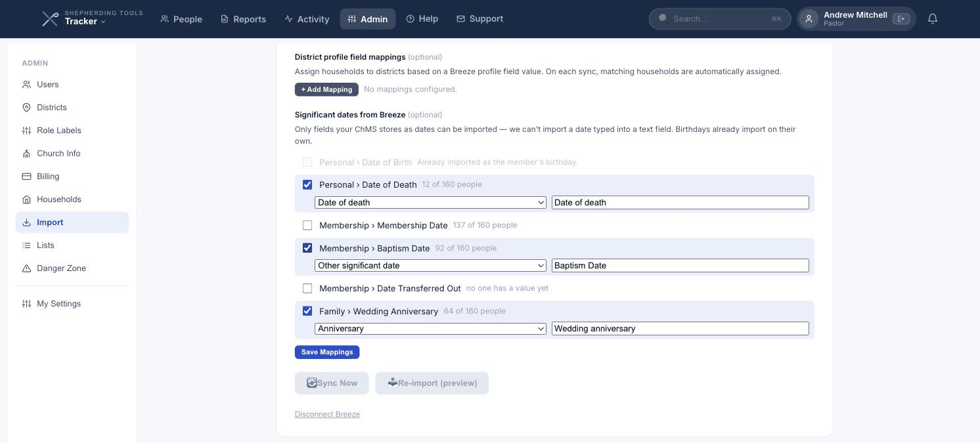
Task: Open the Other significant date dropdown
Action: tap(430, 265)
